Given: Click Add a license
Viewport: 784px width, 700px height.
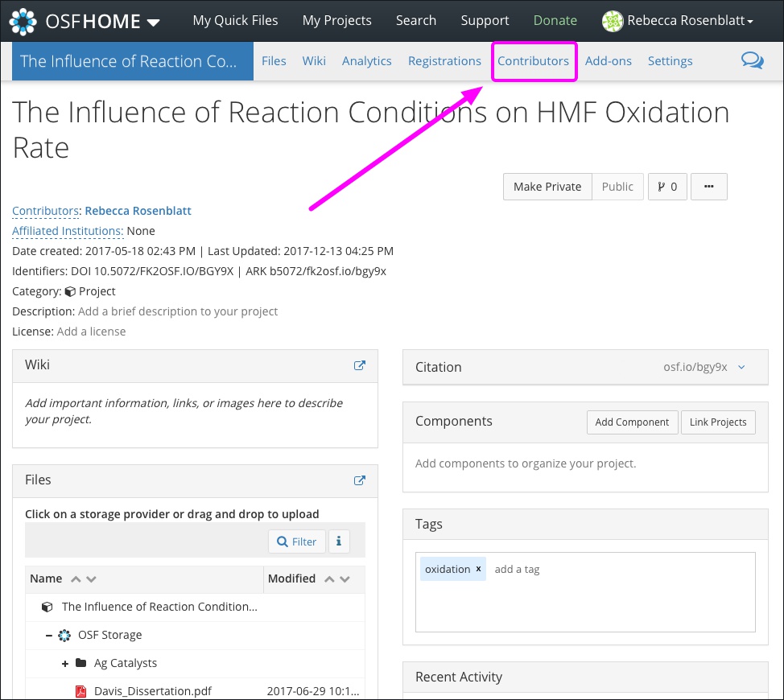Looking at the screenshot, I should (x=91, y=331).
